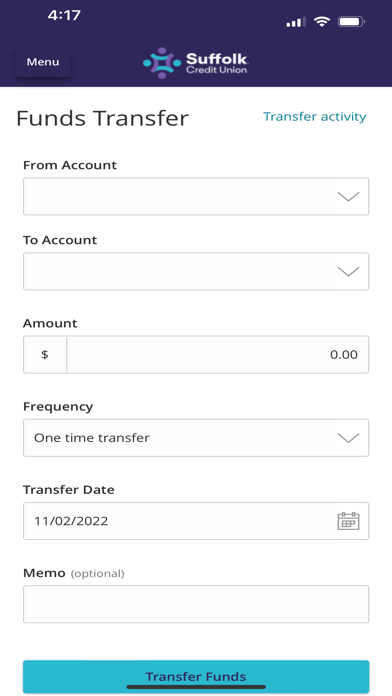This screenshot has height=696, width=392.
Task: Select the From Account combo box
Action: pos(196,196)
